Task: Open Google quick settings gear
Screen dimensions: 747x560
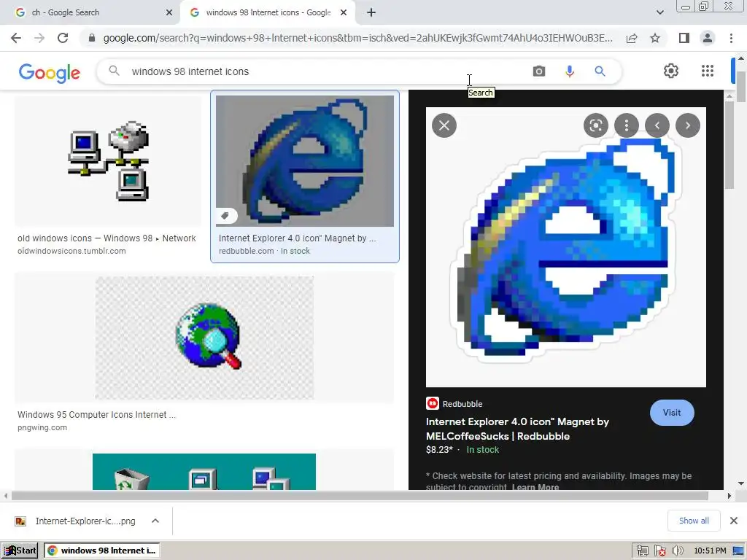Action: click(x=671, y=71)
